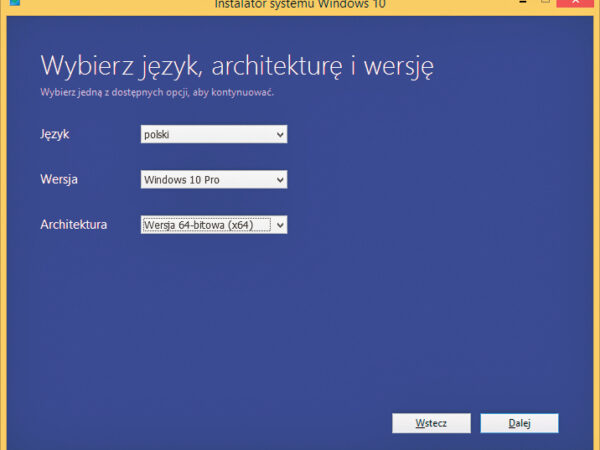
Task: Open the combo box showing 'Windows 10 Pro'
Action: (207, 180)
